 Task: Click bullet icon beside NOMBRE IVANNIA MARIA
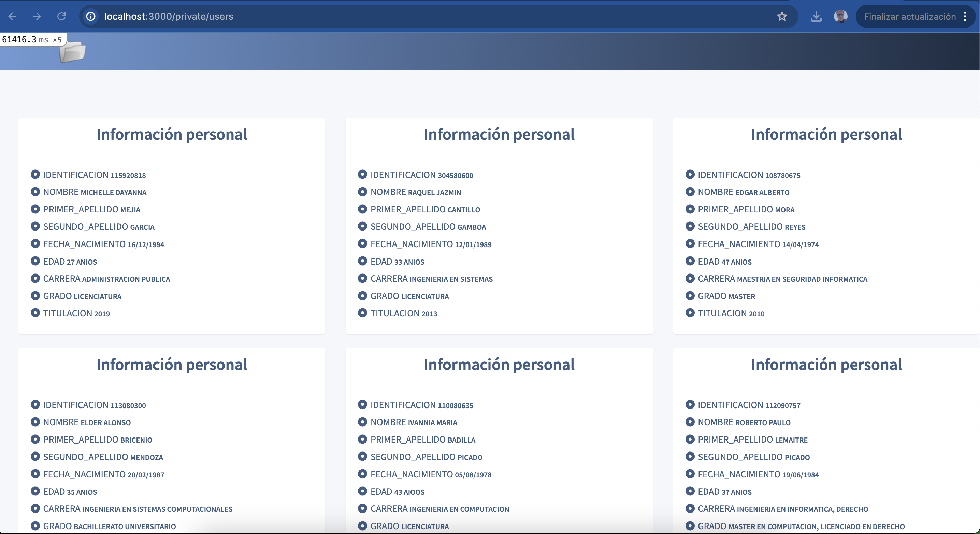point(362,422)
